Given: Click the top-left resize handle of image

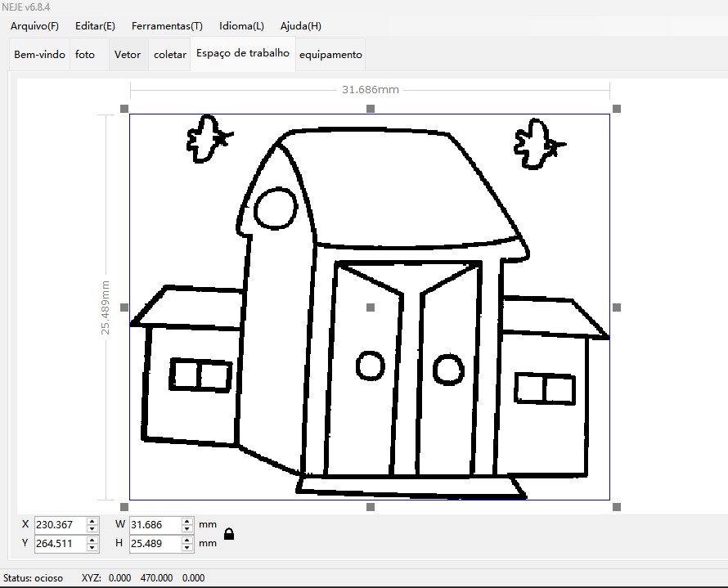Looking at the screenshot, I should 124,109.
